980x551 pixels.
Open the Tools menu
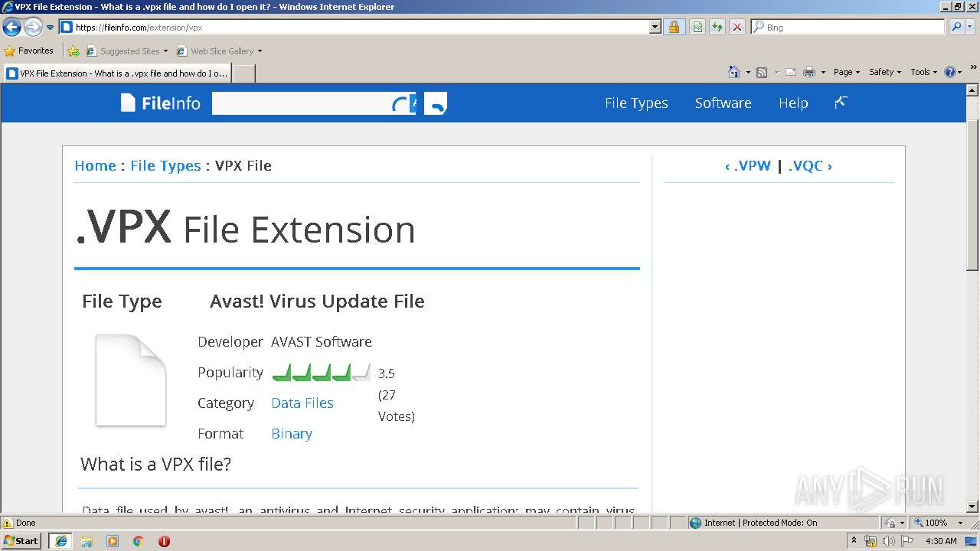pyautogui.click(x=924, y=72)
